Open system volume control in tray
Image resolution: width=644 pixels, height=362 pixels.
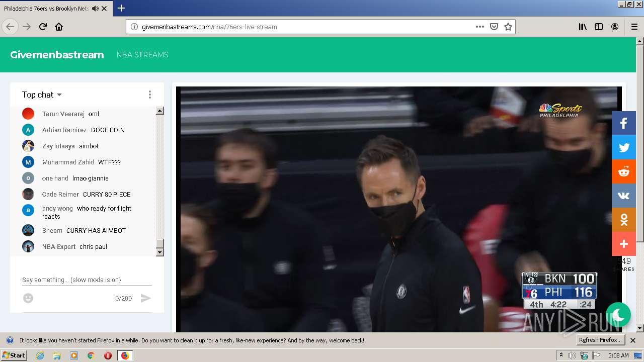click(572, 355)
